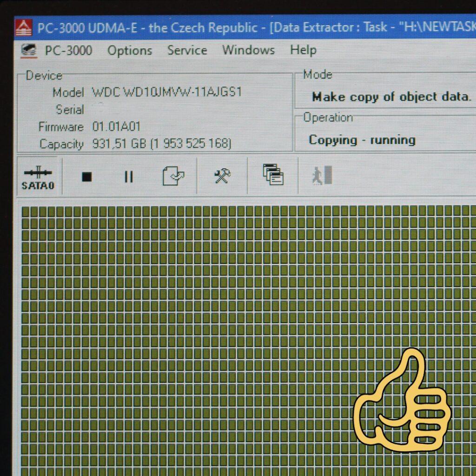Click the Serial label in Device panel

pos(70,110)
